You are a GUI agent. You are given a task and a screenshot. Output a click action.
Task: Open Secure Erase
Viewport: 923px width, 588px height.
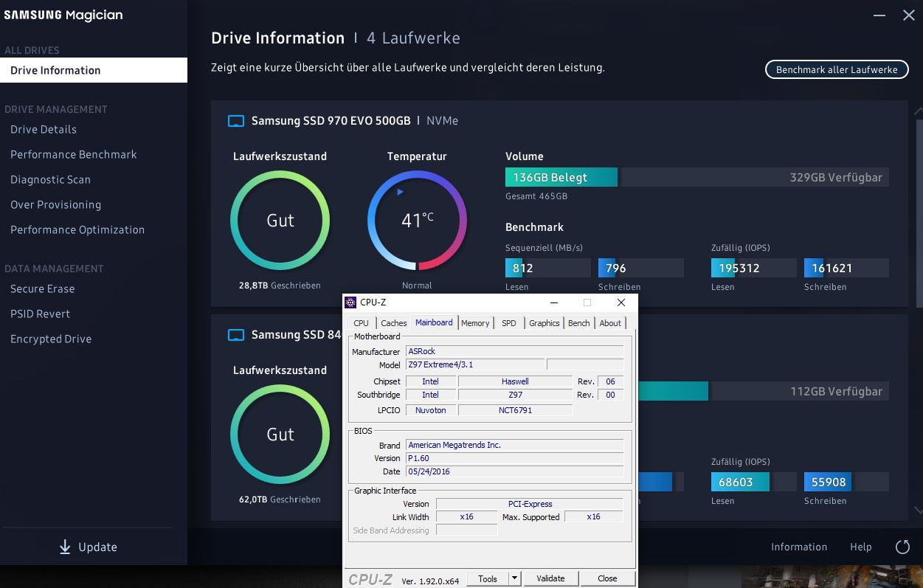(42, 288)
